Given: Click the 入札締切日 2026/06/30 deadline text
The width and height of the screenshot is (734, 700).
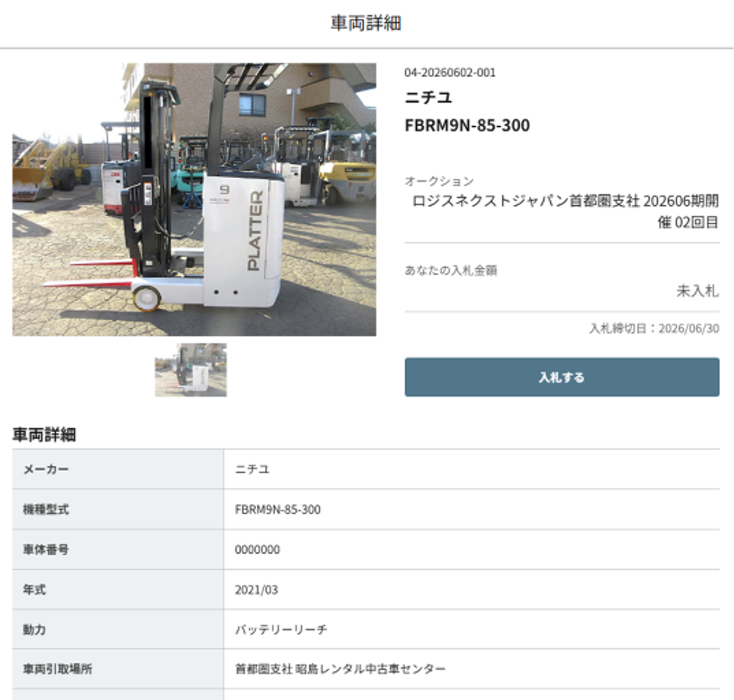Looking at the screenshot, I should (x=654, y=328).
